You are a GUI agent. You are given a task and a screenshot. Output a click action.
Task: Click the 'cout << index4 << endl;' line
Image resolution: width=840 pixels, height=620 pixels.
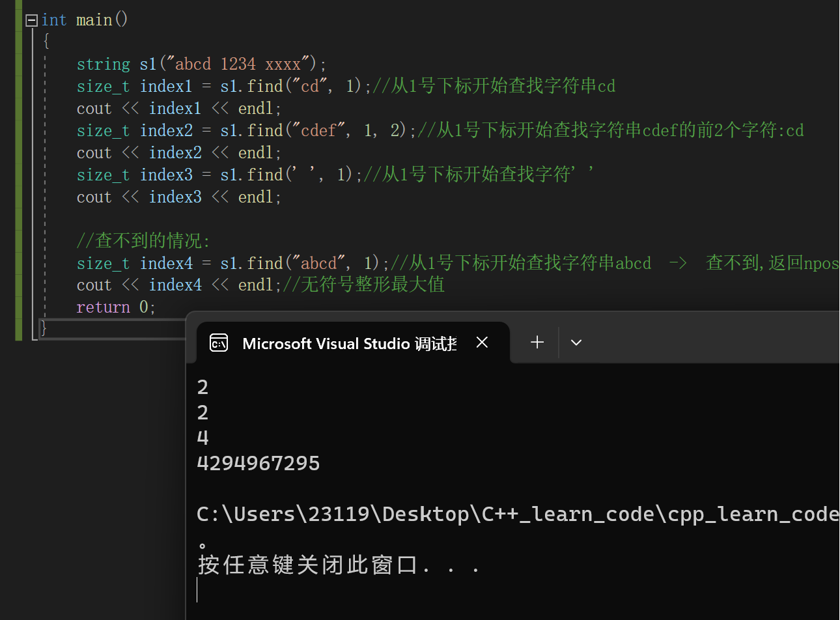point(179,285)
